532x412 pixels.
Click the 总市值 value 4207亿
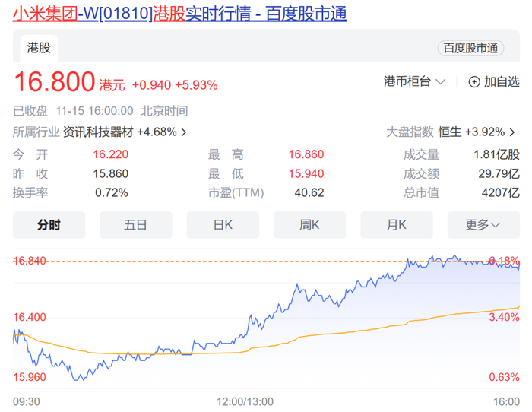500,193
